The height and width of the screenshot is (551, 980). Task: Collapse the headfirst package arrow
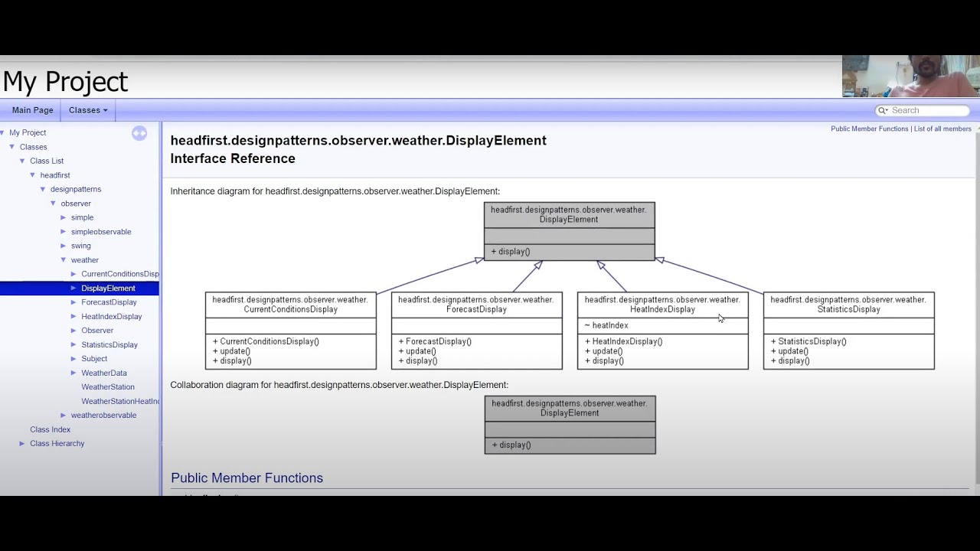point(32,175)
